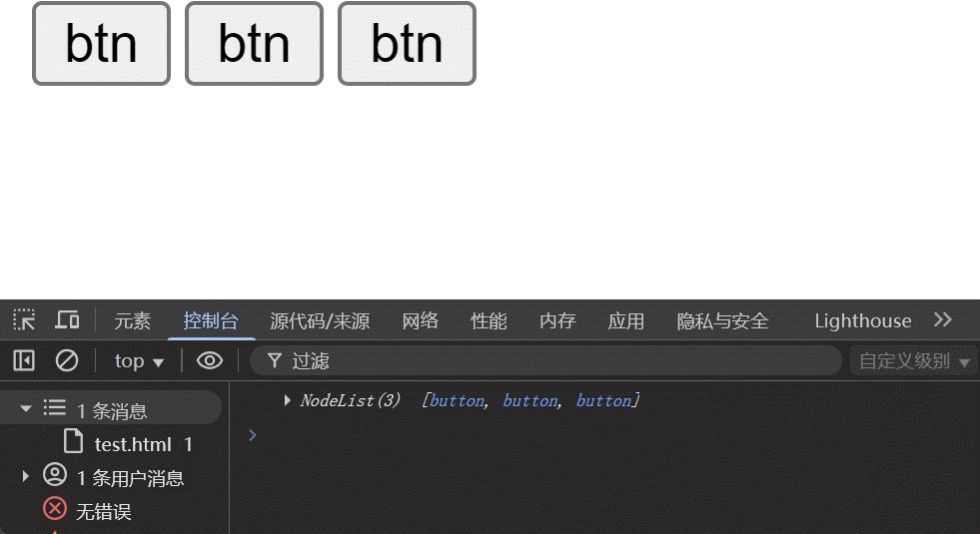Click the second button in NodeList output
980x534 pixels.
[x=530, y=400]
